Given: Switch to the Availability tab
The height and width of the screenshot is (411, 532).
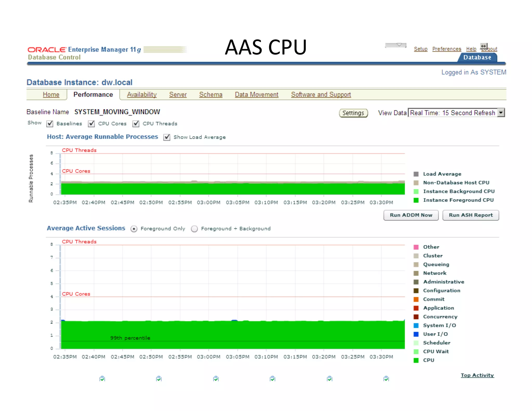Looking at the screenshot, I should coord(142,95).
